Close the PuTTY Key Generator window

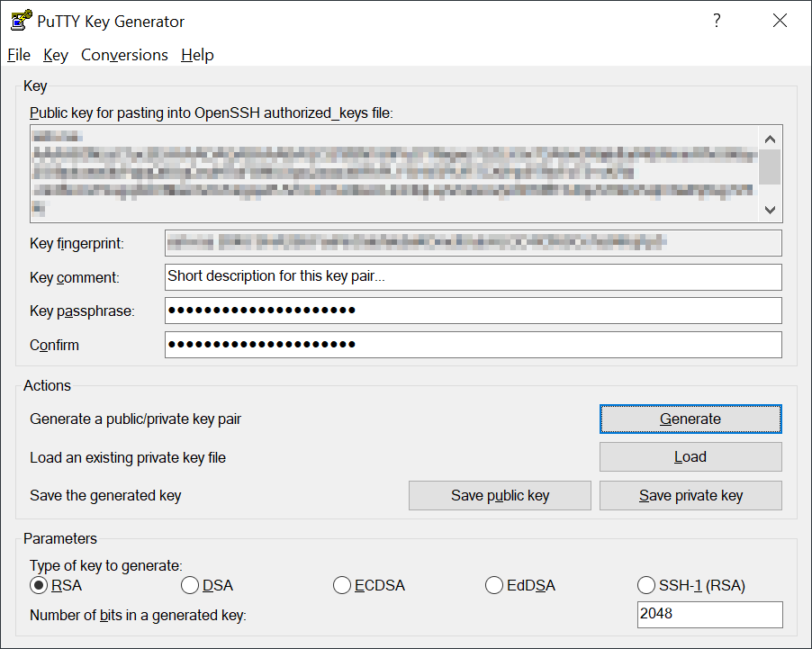click(780, 21)
